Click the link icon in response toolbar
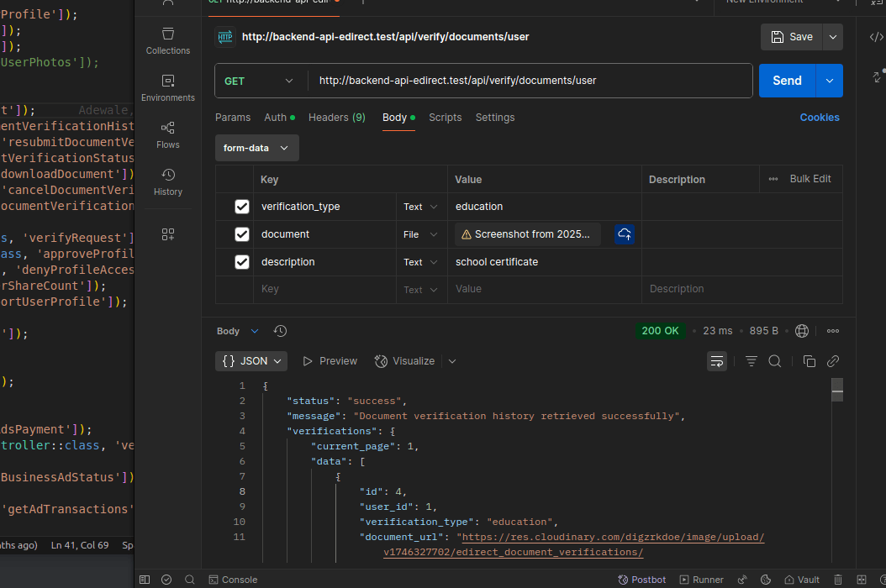This screenshot has width=886, height=588. point(833,361)
